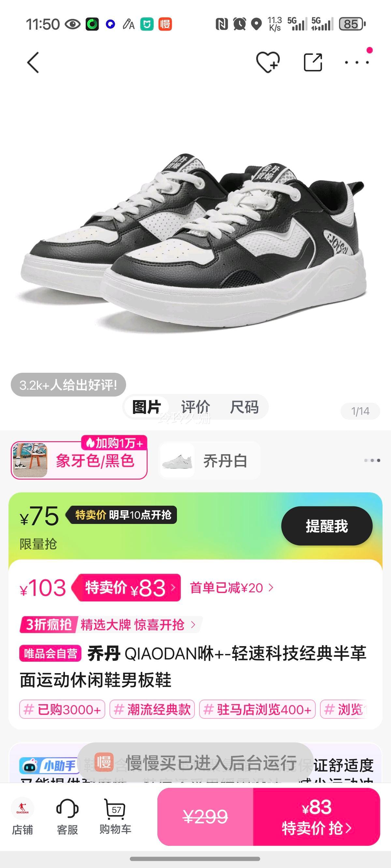The image size is (391, 868).
Task: Open the 3.2k+人给出好评 review badge
Action: 68,385
